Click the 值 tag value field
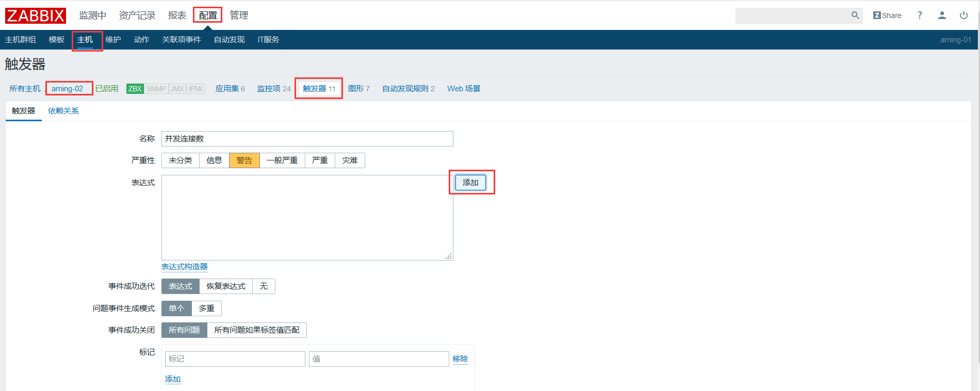 click(x=379, y=359)
